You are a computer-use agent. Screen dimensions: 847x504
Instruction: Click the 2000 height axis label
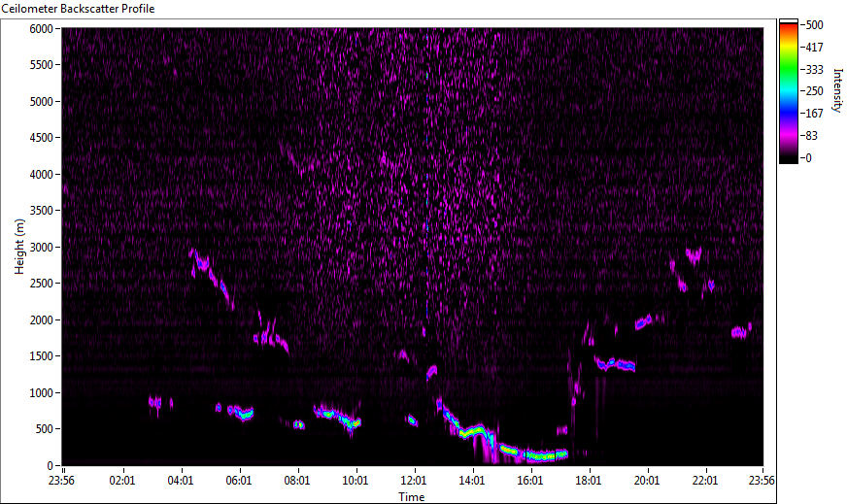click(x=42, y=320)
